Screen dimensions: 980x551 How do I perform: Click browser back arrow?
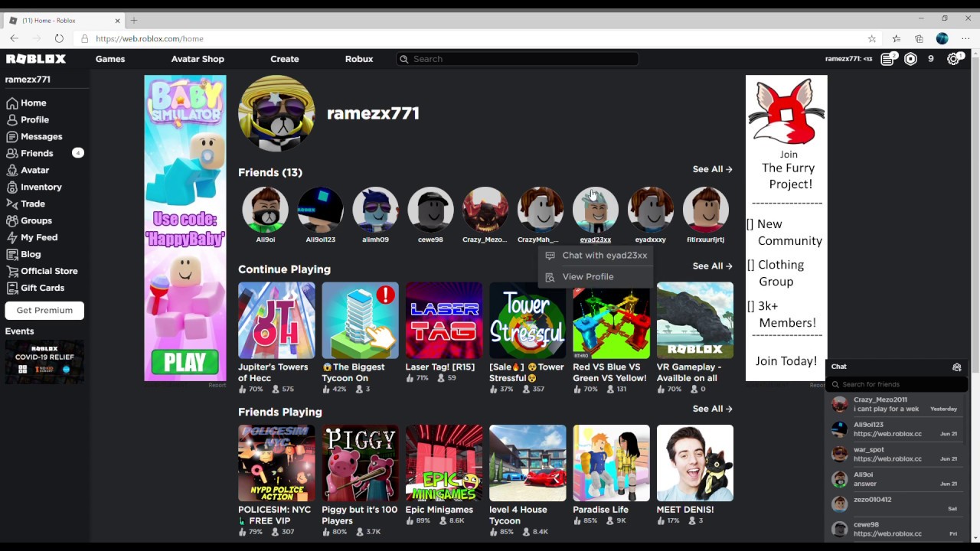pos(14,38)
